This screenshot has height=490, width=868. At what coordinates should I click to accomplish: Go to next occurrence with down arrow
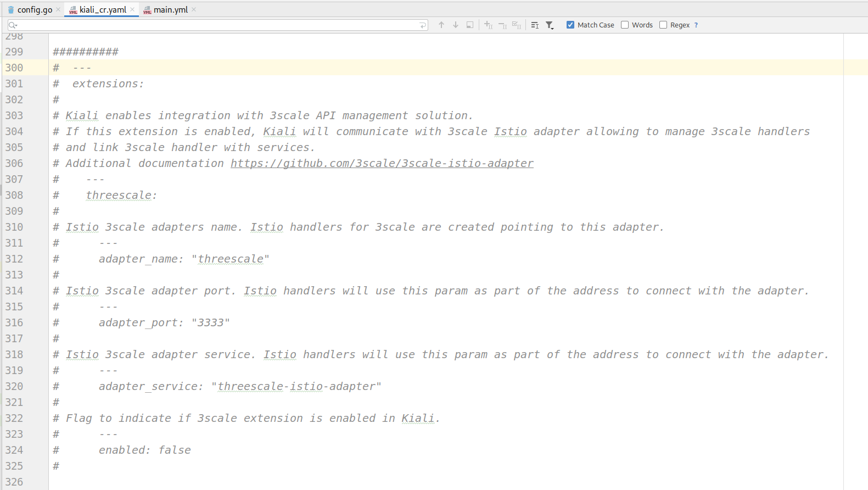coord(455,25)
